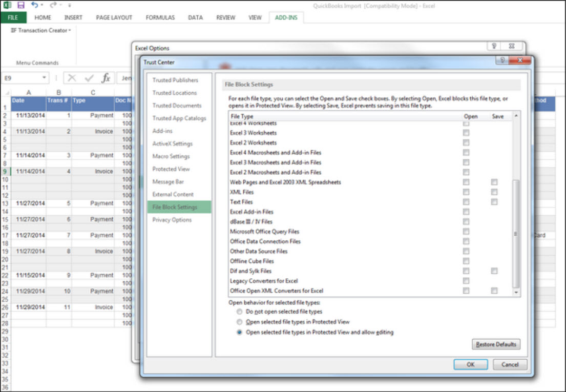Click row 9 header in worksheet

[5, 171]
